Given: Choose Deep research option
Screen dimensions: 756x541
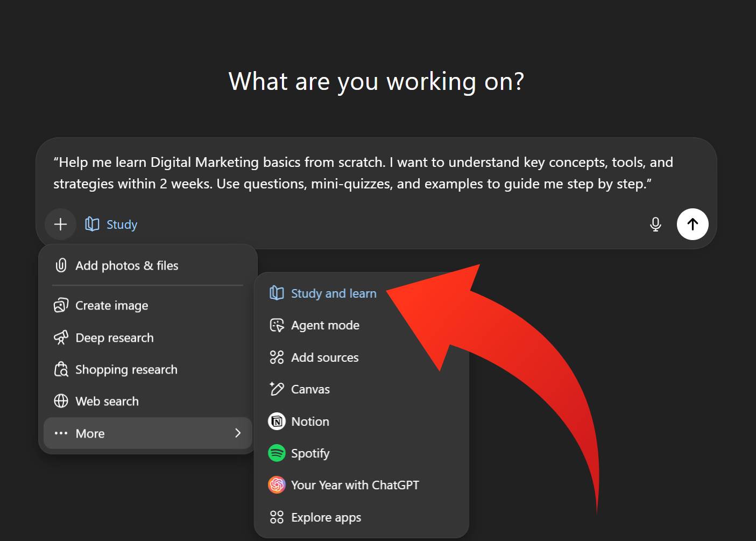Looking at the screenshot, I should (x=114, y=338).
